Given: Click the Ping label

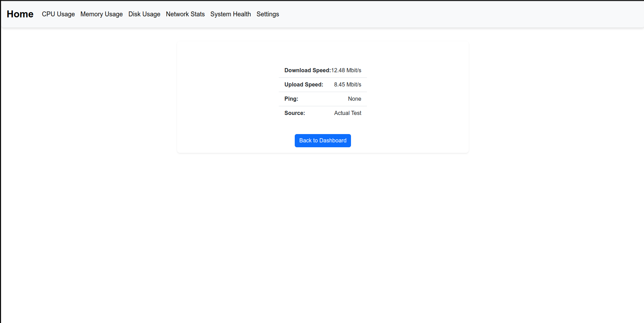Looking at the screenshot, I should pyautogui.click(x=291, y=99).
